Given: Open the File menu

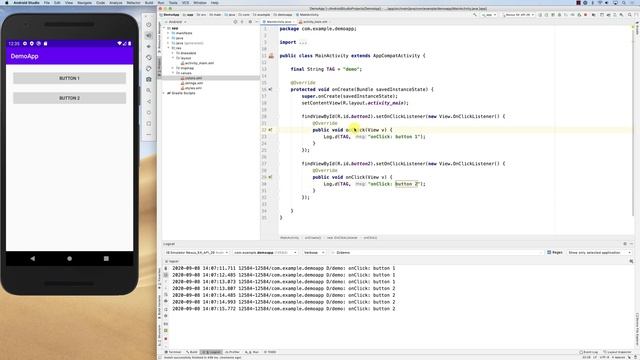Looking at the screenshot, I should click(x=47, y=2).
